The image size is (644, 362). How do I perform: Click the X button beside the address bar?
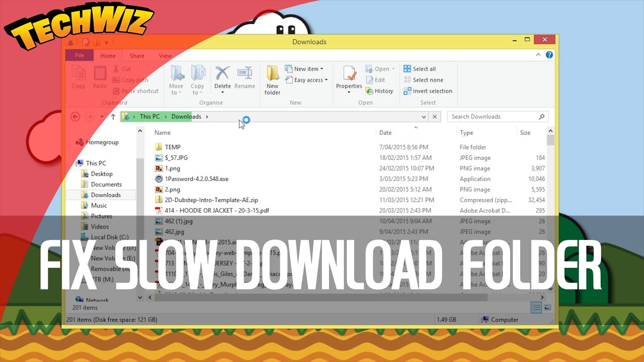coord(435,117)
